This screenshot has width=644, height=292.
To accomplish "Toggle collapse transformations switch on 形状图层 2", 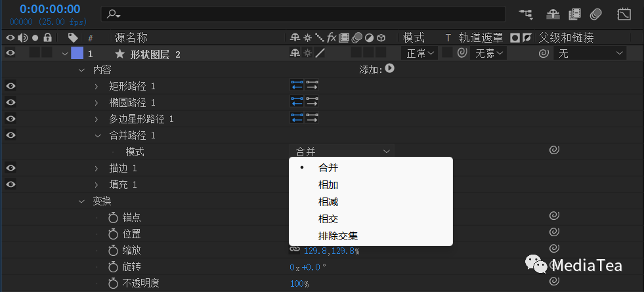I will [307, 53].
